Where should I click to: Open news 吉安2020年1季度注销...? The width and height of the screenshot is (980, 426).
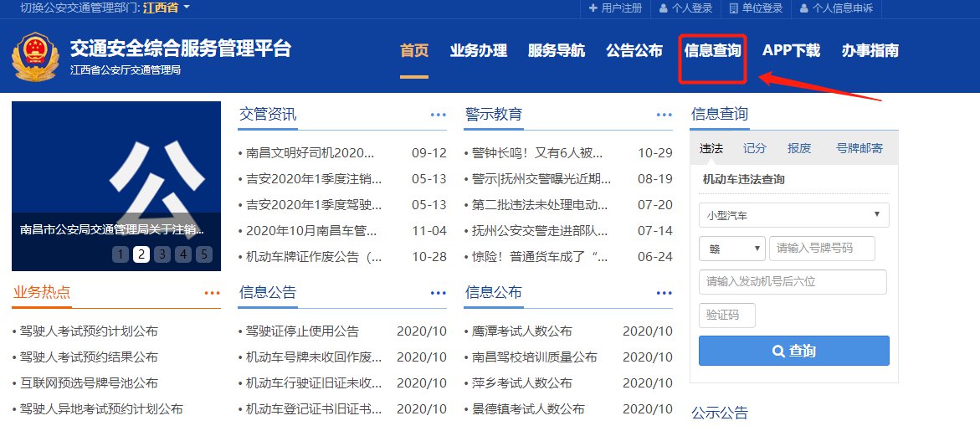pyautogui.click(x=313, y=179)
